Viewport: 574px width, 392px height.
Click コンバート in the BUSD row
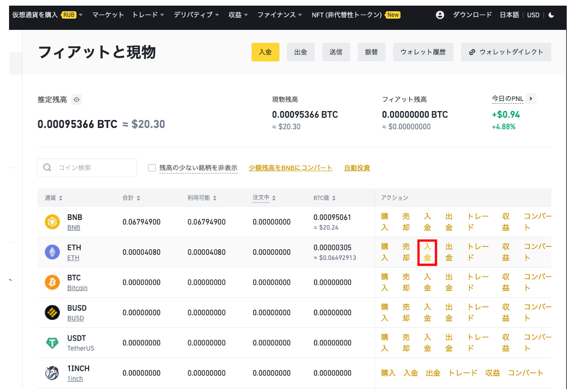(537, 312)
